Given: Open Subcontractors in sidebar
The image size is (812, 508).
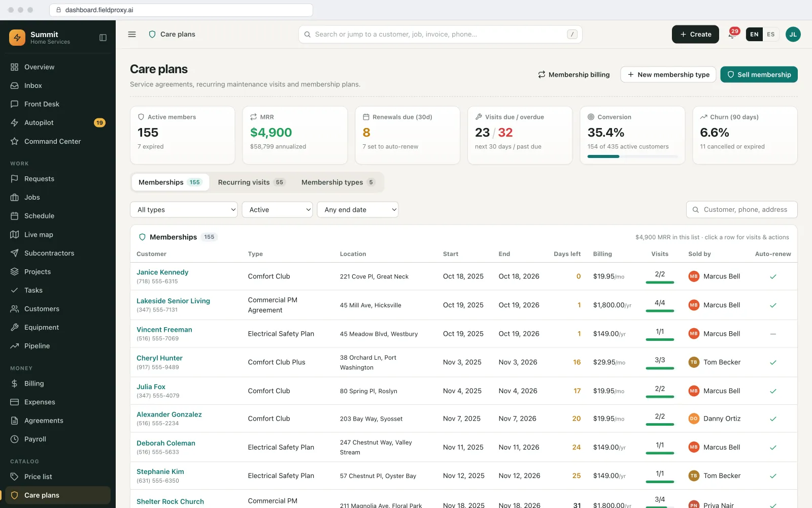Looking at the screenshot, I should tap(58, 253).
